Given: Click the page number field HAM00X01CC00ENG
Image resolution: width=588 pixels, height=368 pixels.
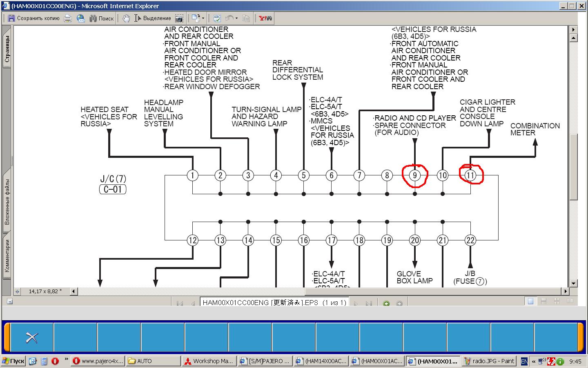Looking at the screenshot, I should pyautogui.click(x=274, y=303).
